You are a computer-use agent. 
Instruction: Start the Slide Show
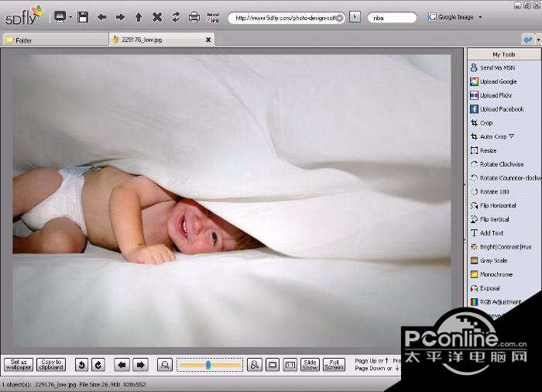coord(310,365)
